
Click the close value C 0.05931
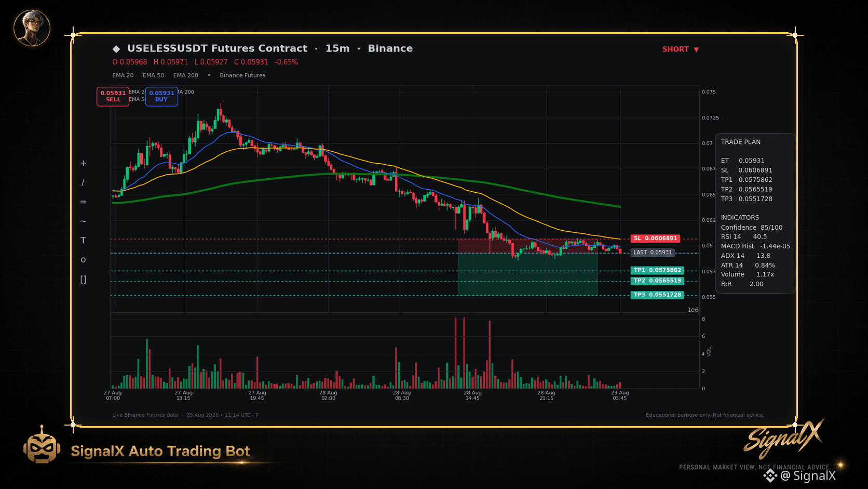(251, 62)
